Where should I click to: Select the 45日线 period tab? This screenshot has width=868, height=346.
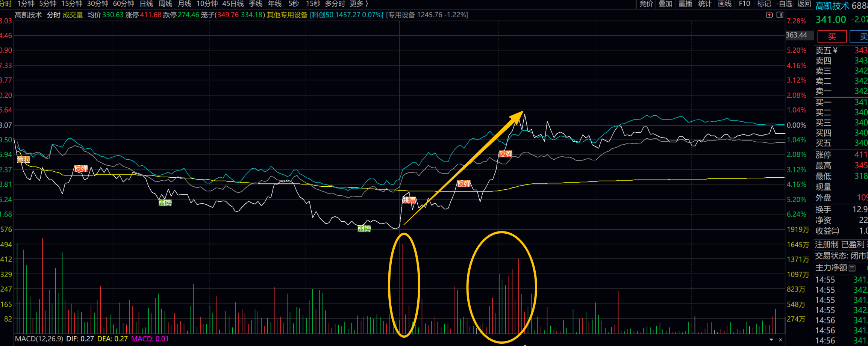(233, 4)
